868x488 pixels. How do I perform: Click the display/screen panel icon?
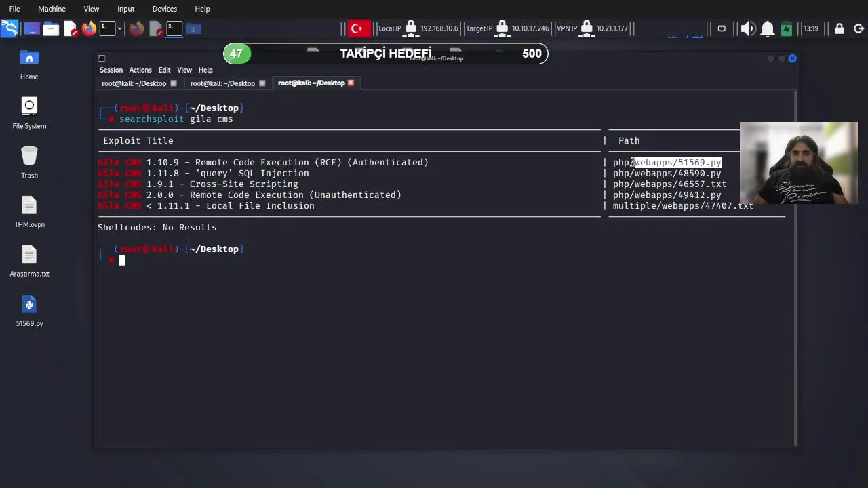pos(722,28)
